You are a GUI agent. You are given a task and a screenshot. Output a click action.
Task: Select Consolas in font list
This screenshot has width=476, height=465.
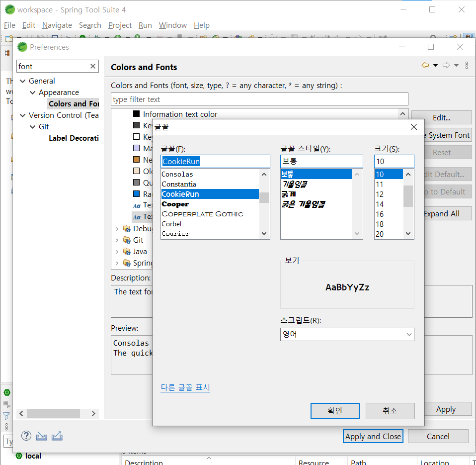point(210,174)
